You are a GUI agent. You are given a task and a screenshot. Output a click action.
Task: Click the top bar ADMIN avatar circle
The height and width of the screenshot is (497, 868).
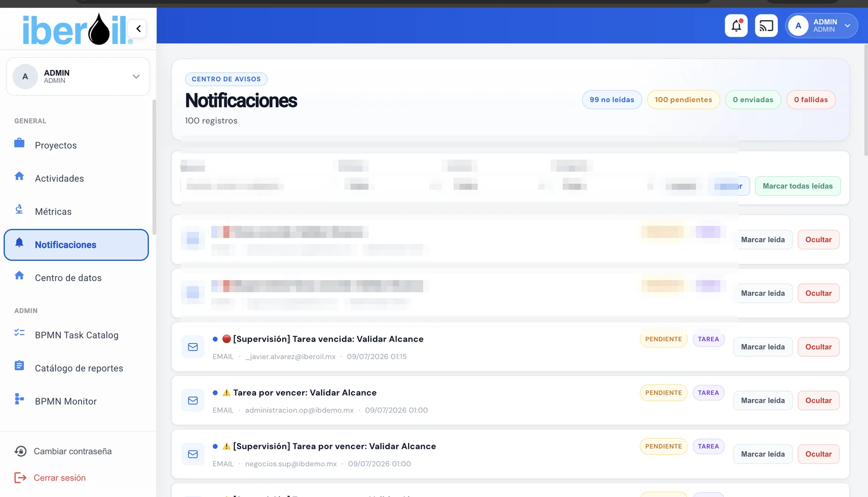(x=798, y=26)
